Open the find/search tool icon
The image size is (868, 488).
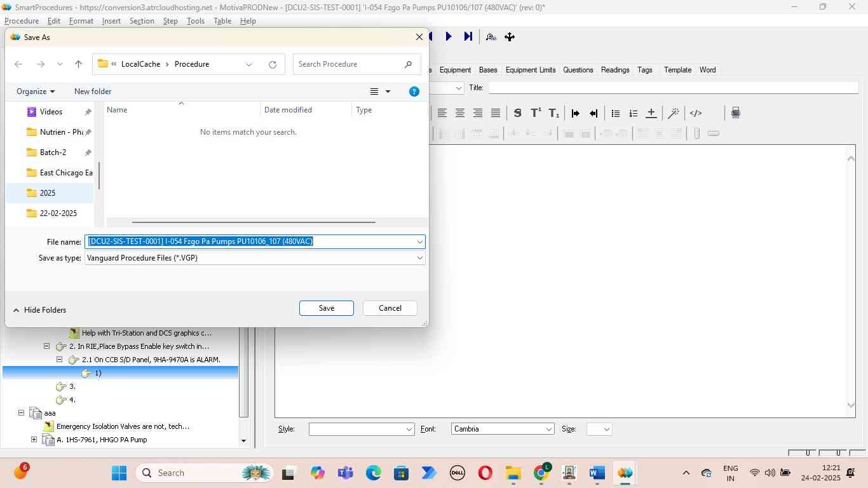(491, 37)
